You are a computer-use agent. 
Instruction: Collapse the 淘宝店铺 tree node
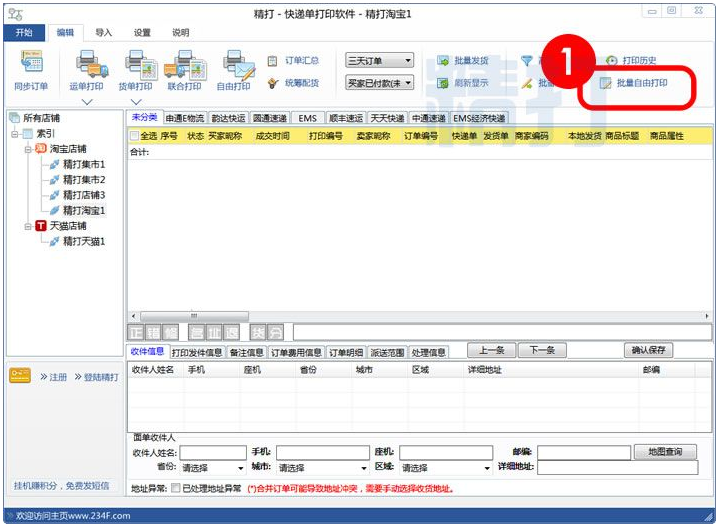(28, 149)
